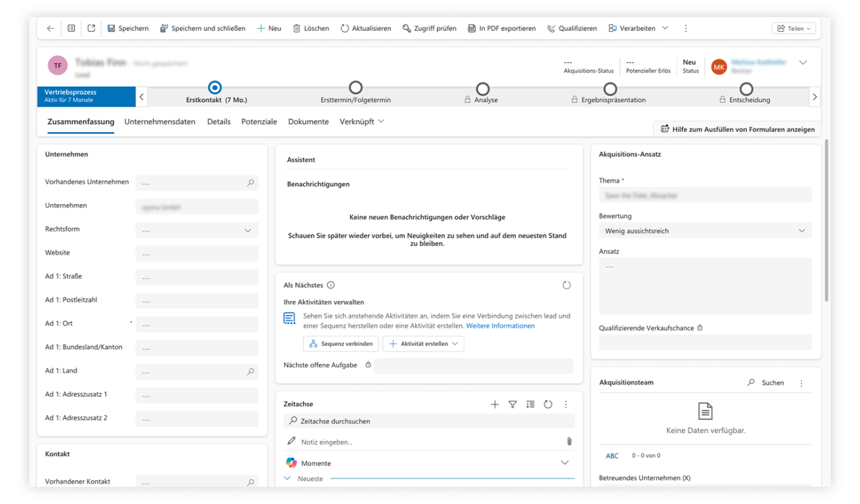
Task: Open the Verarbeiten dropdown arrow
Action: click(665, 28)
